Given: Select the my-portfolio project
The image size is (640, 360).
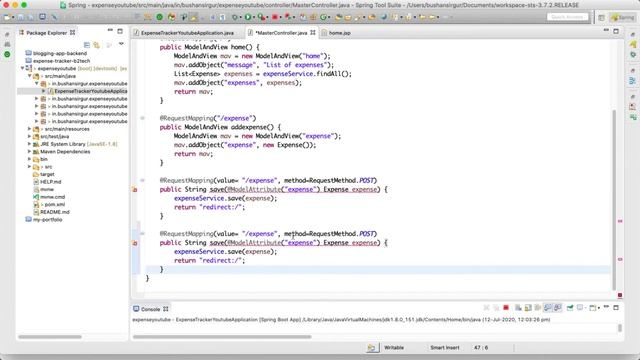Looking at the screenshot, I should (47, 220).
